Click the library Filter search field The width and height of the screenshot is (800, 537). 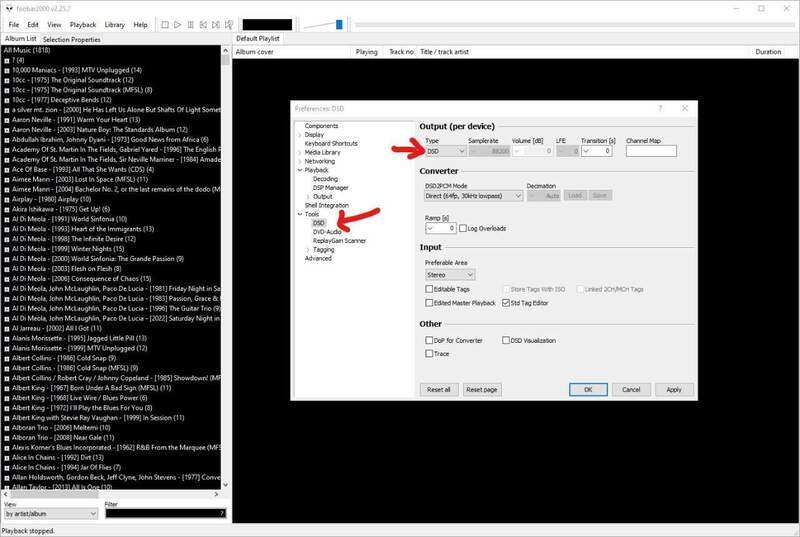[165, 514]
